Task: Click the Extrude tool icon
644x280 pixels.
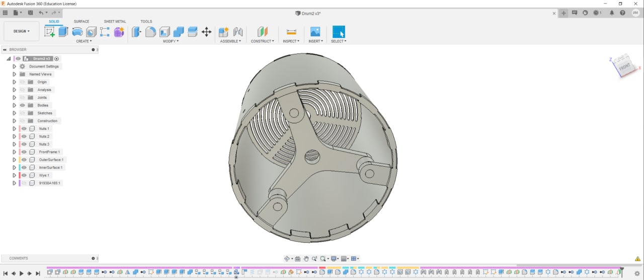Action: coord(63,32)
